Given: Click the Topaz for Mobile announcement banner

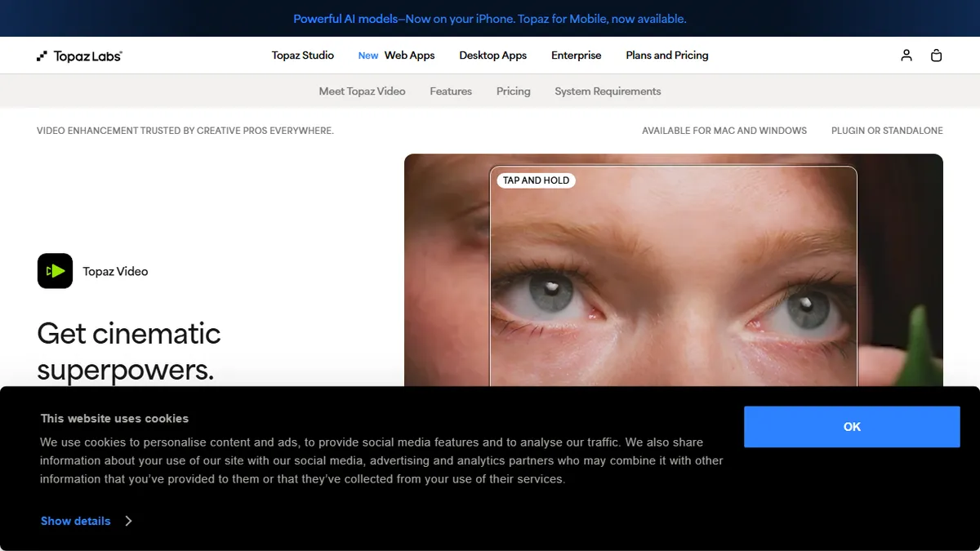Looking at the screenshot, I should point(490,19).
